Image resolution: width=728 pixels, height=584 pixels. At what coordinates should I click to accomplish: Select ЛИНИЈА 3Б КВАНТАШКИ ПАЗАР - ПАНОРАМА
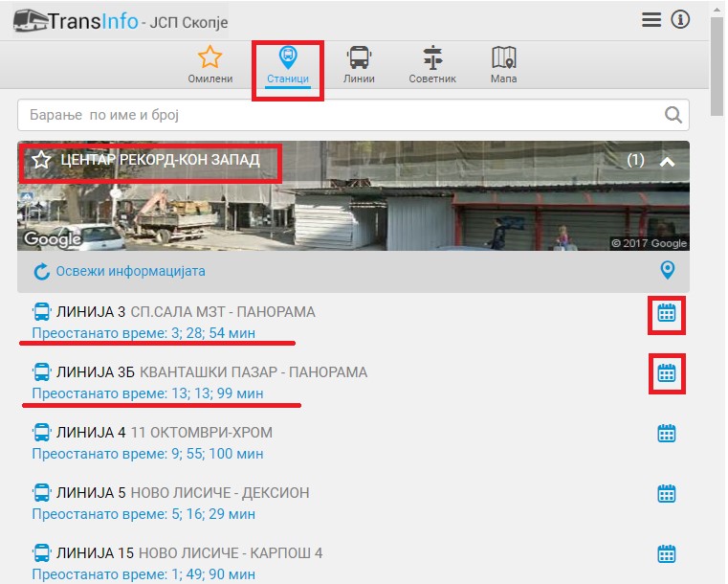point(211,372)
